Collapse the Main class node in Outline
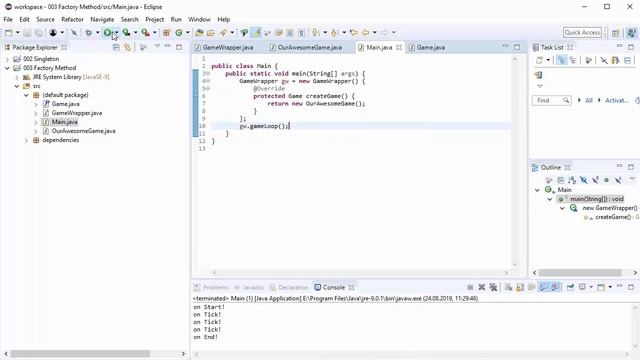The width and height of the screenshot is (640, 360). 537,190
